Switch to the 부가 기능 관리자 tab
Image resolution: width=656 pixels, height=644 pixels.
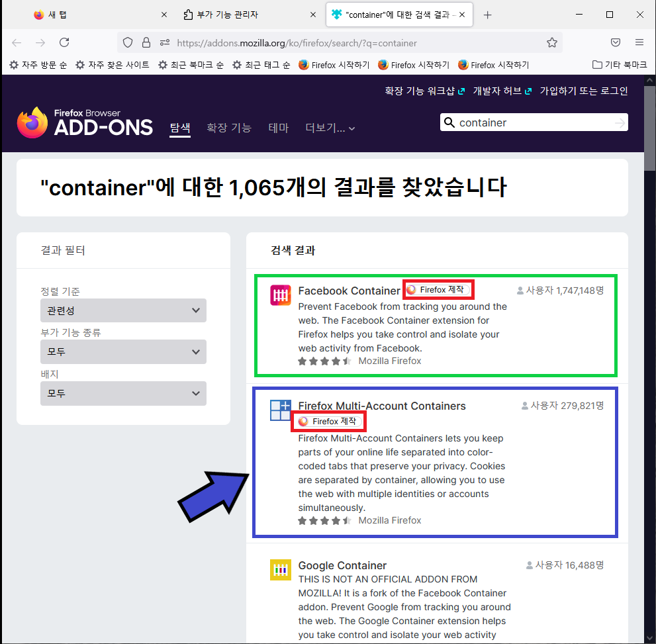pos(250,15)
